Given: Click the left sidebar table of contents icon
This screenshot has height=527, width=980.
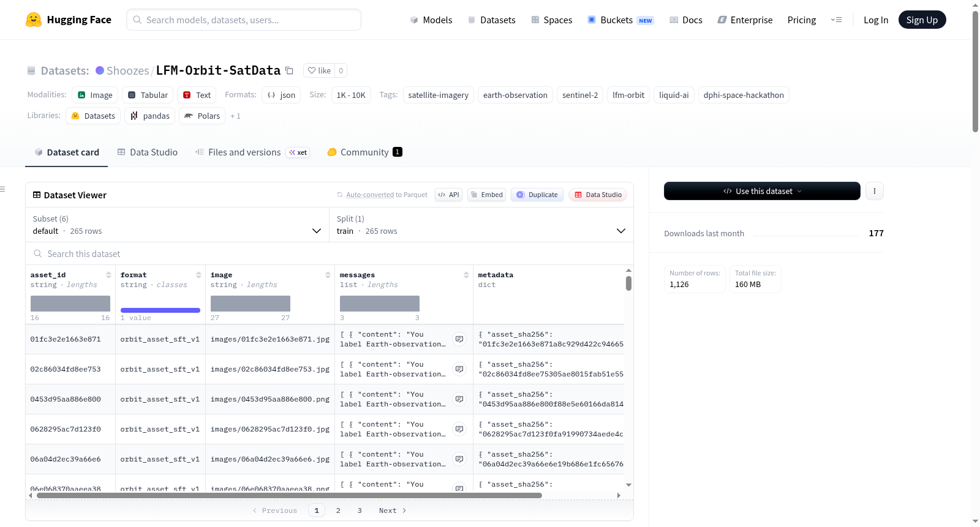Looking at the screenshot, I should (2, 189).
